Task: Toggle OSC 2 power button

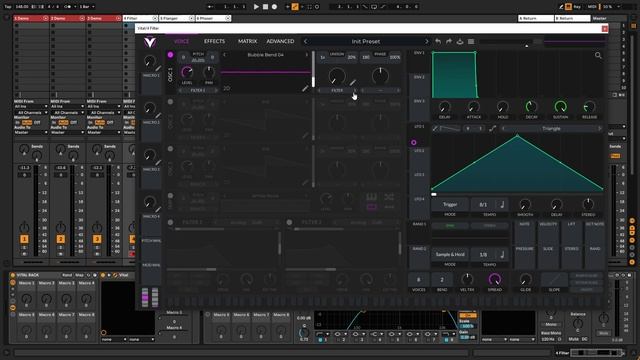Action: 170,102
